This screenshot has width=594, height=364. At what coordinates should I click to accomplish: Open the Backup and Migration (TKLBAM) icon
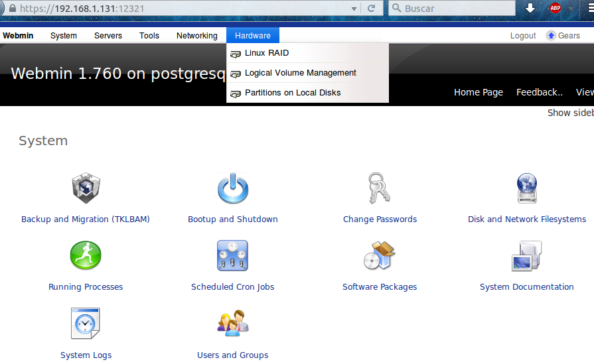(x=86, y=189)
